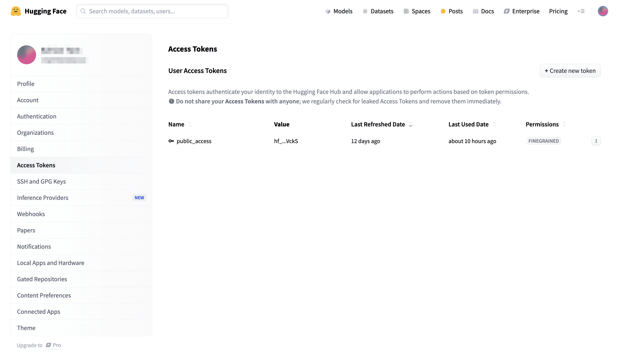Open the Docs link
This screenshot has height=364, width=626.
pyautogui.click(x=483, y=11)
